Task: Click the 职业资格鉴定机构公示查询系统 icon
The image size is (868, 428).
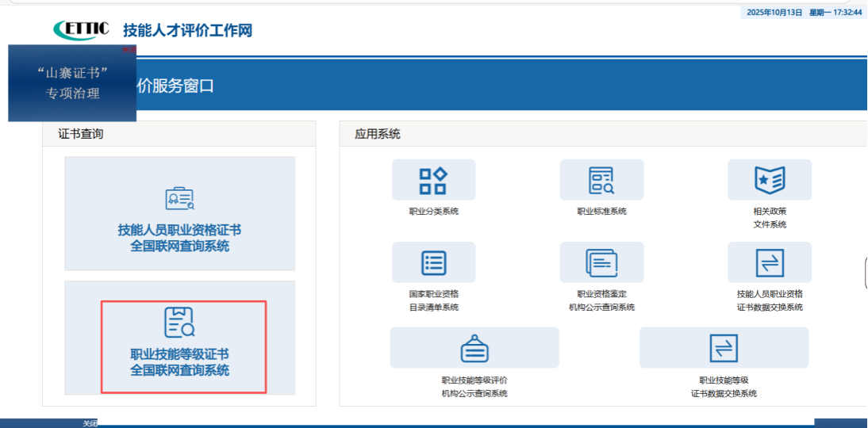Action: [601, 262]
